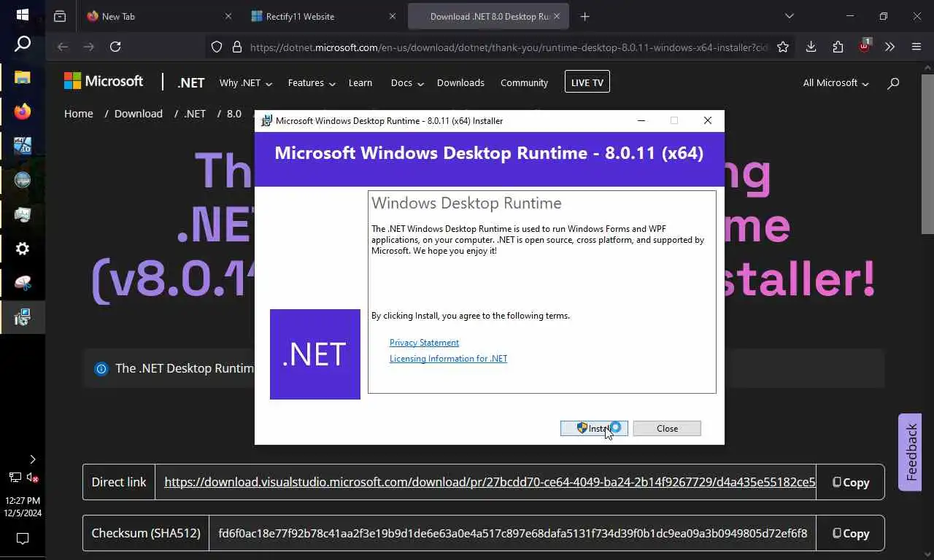This screenshot has width=934, height=560.
Task: Open the extensions puzzle icon
Action: point(838,47)
